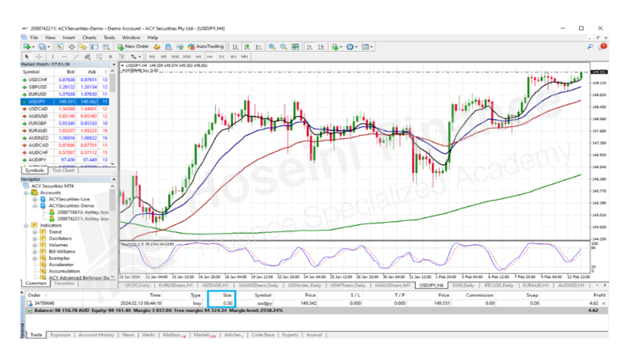This screenshot has width=630, height=364.
Task: Select AUDJPY row in Market Watch
Action: (x=65, y=160)
